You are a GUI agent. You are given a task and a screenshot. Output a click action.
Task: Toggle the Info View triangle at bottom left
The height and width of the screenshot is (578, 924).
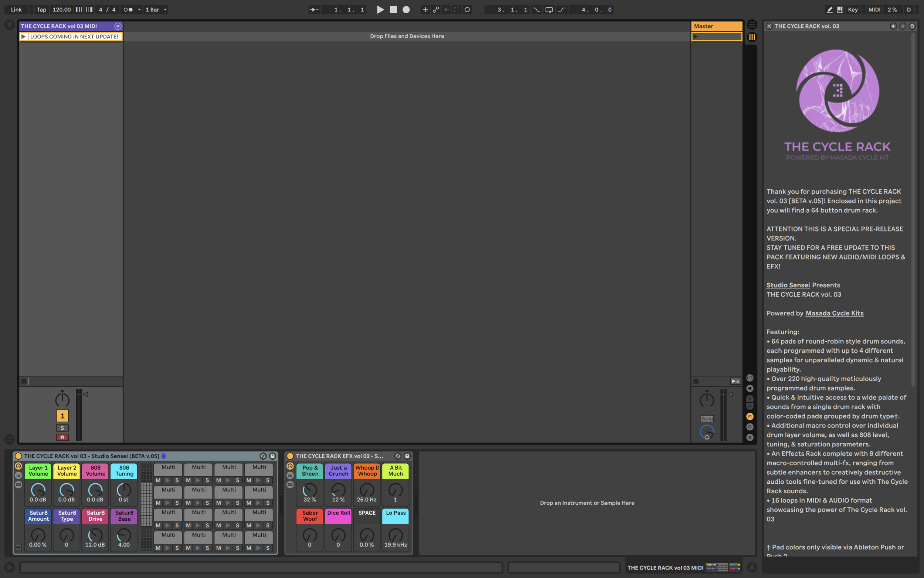(10, 567)
